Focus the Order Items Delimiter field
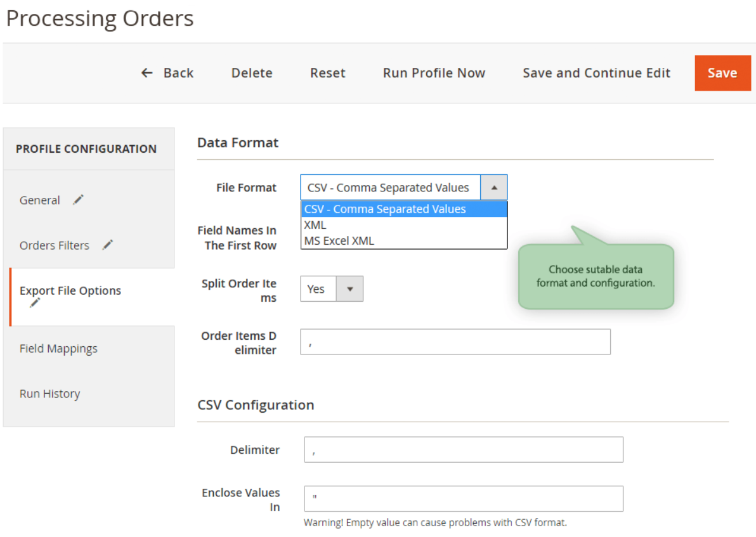756x537 pixels. point(455,342)
